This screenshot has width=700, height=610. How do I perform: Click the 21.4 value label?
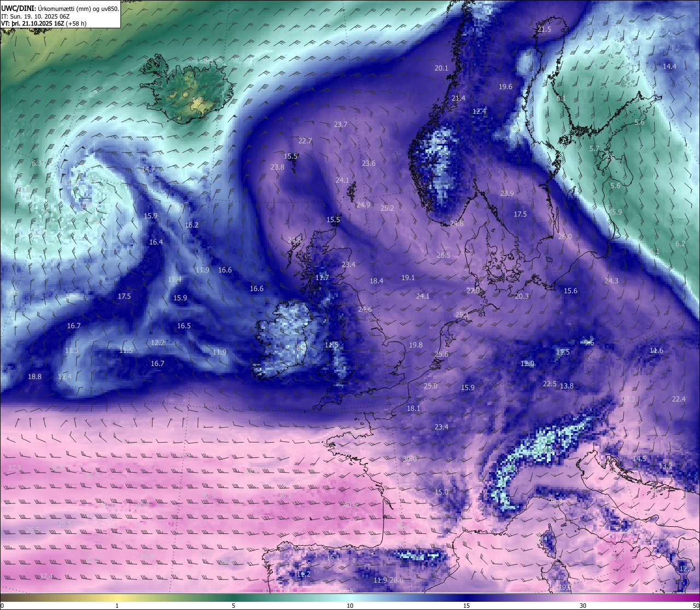(x=458, y=98)
